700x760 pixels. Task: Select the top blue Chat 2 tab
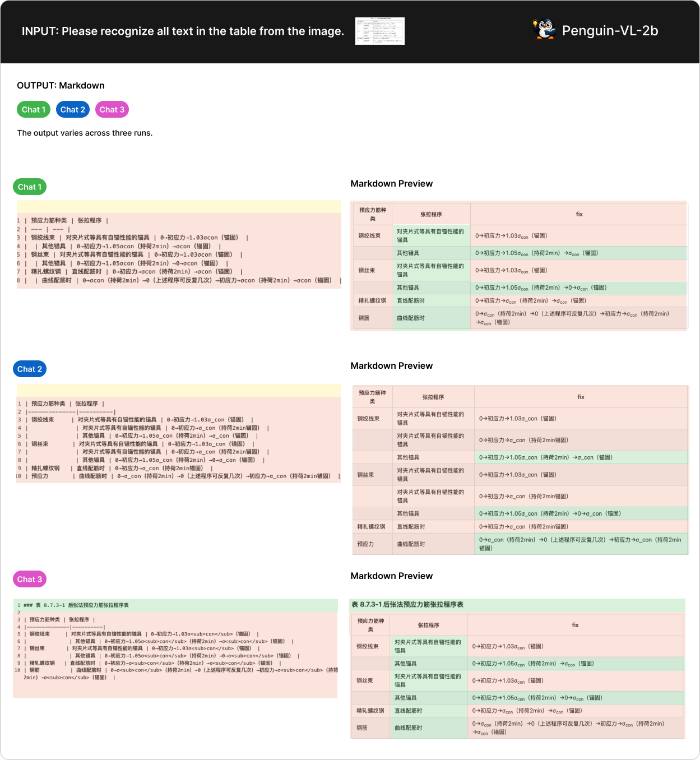(73, 110)
